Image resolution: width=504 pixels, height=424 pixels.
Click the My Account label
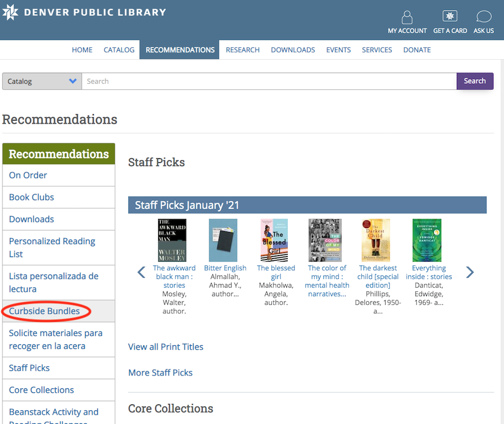click(x=407, y=31)
